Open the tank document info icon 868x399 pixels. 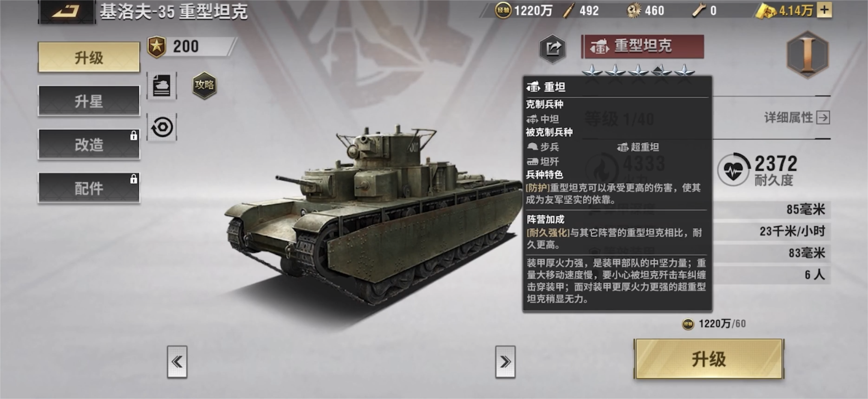point(162,86)
